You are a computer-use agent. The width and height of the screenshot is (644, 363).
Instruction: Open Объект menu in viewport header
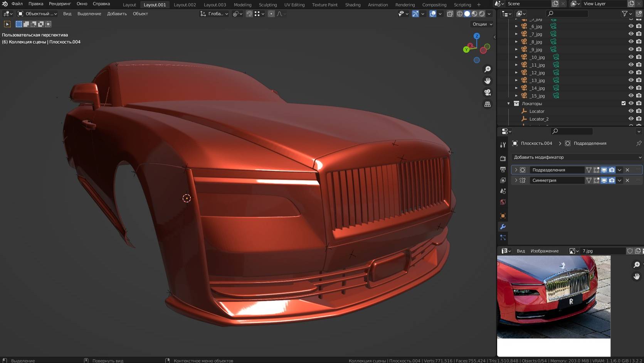140,14
